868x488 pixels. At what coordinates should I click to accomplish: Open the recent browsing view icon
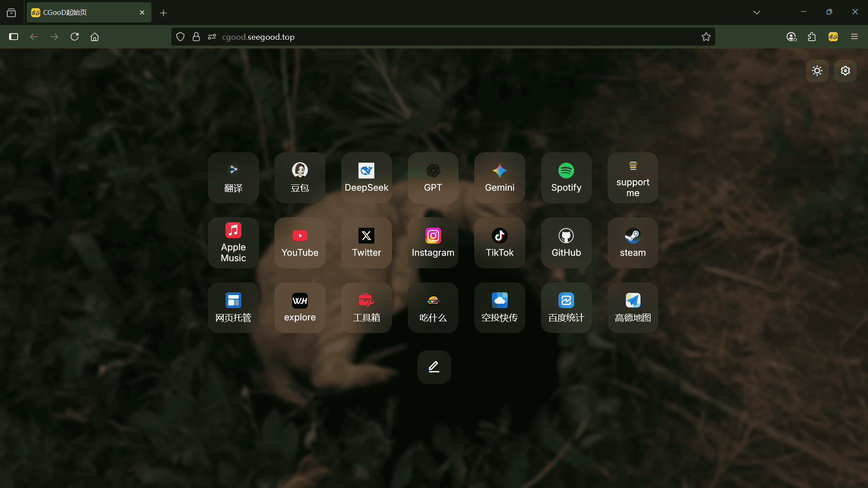(x=11, y=13)
